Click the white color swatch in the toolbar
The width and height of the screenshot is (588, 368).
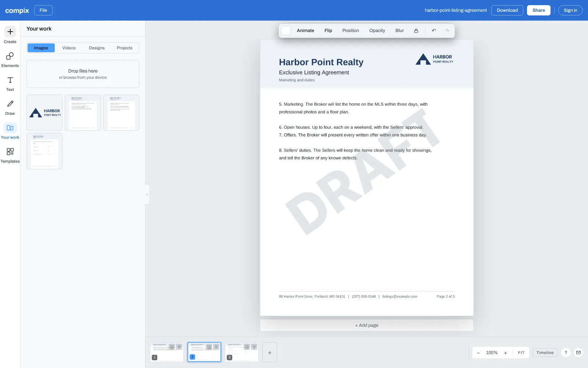(286, 31)
